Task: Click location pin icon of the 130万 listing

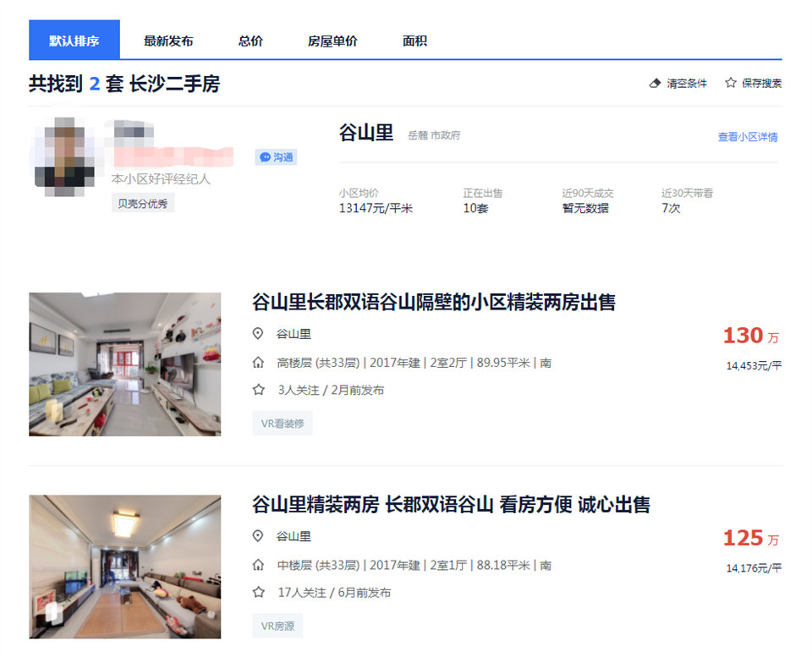Action: pos(259,334)
